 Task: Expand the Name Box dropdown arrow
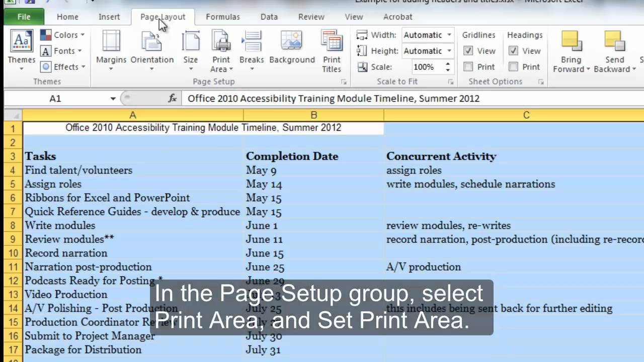tap(113, 99)
